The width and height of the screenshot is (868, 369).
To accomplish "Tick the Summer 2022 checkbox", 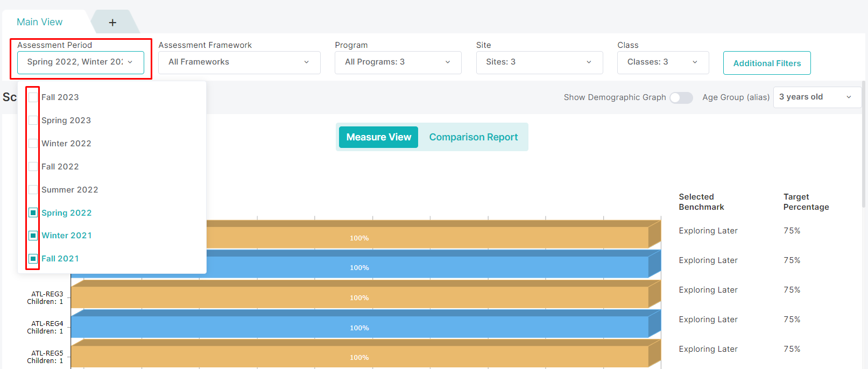I will [x=33, y=190].
